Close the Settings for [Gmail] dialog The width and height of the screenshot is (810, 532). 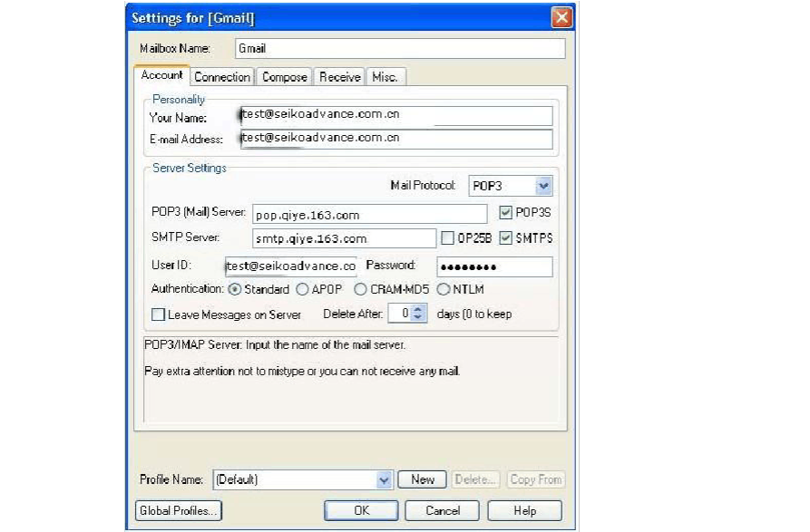[561, 17]
